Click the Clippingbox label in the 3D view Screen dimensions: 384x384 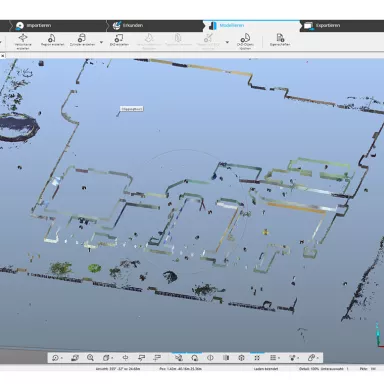132,109
